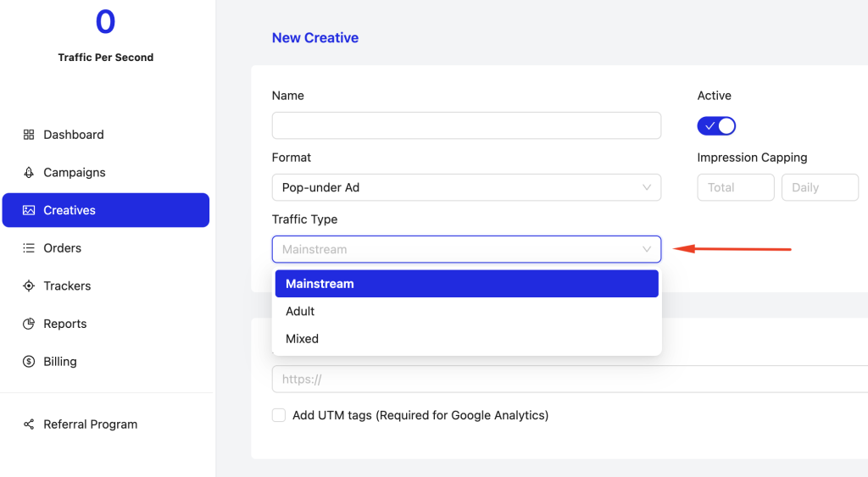Select Adult from the traffic type list
868x477 pixels.
coord(300,311)
